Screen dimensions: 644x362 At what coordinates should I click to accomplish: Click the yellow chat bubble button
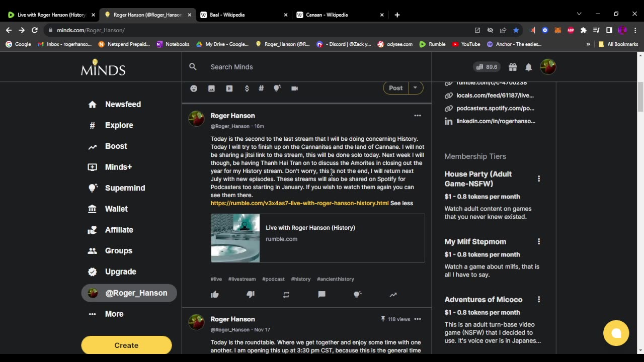pyautogui.click(x=616, y=333)
